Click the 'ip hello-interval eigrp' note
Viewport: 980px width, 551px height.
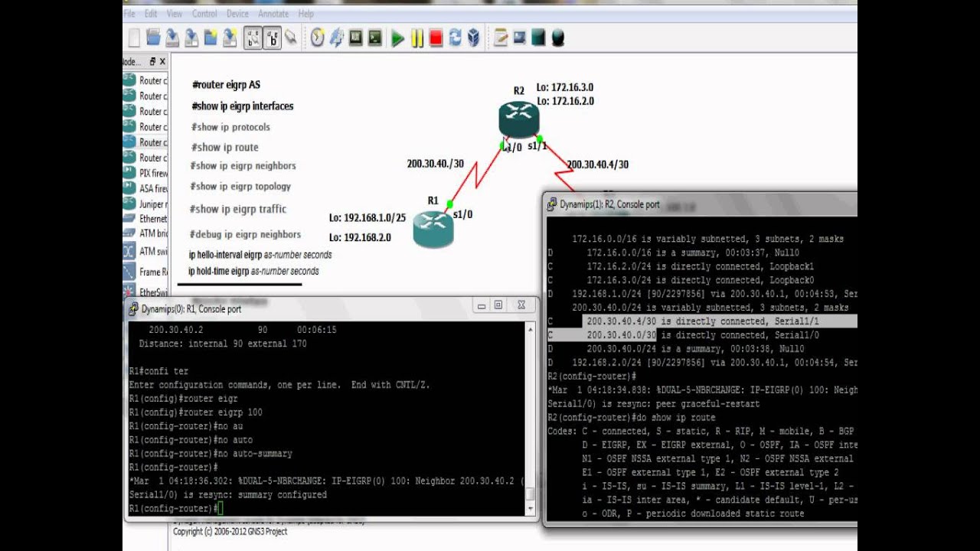click(260, 255)
